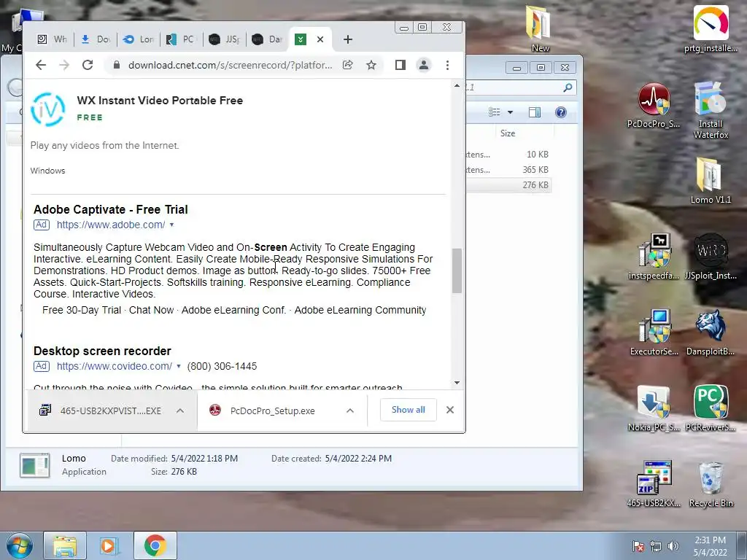The width and height of the screenshot is (747, 560).
Task: Open Lomo V1.1 folder icon
Action: (711, 181)
